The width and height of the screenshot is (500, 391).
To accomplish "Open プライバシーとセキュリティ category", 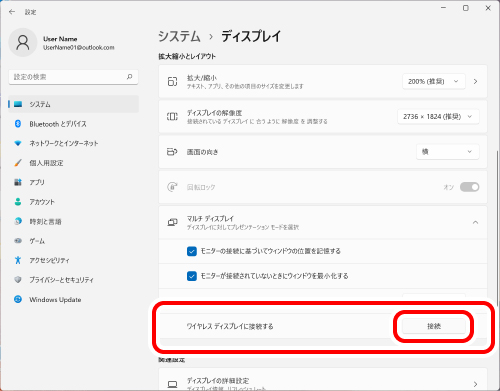I will [73, 280].
